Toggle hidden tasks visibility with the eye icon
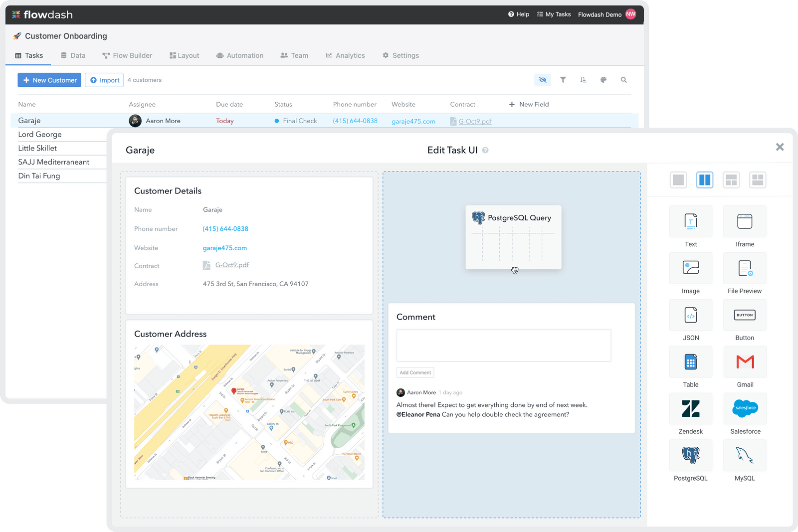Image resolution: width=798 pixels, height=532 pixels. coord(543,80)
